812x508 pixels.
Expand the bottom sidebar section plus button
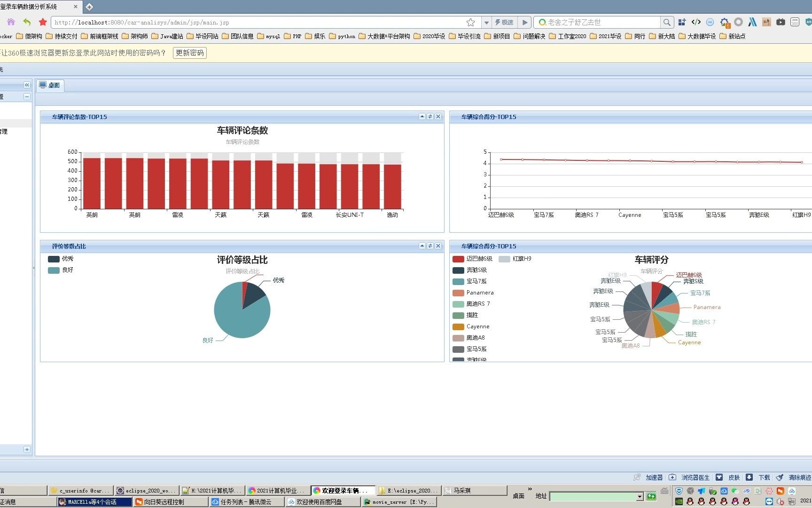27,449
